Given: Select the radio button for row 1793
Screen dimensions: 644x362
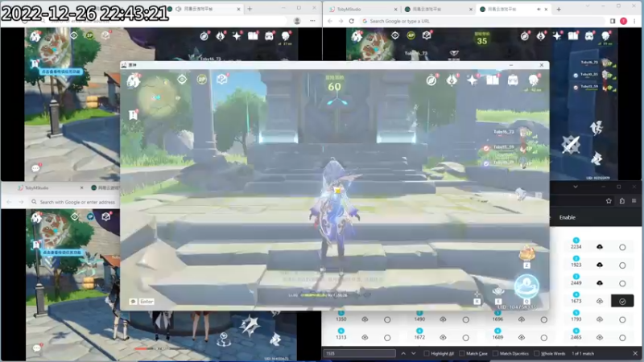Looking at the screenshot, I should point(622,319).
